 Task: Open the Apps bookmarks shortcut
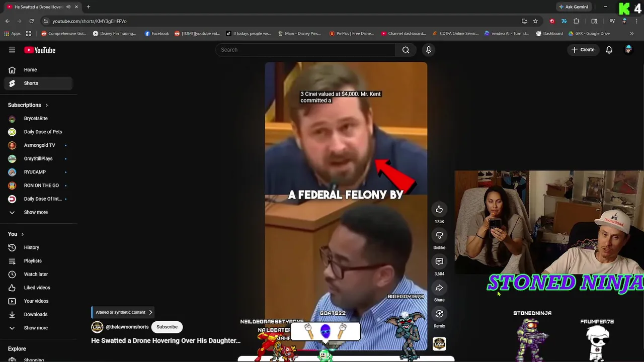12,34
